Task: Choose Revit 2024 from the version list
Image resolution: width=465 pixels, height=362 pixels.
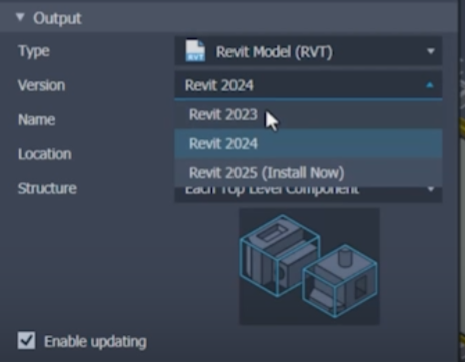Action: click(308, 144)
